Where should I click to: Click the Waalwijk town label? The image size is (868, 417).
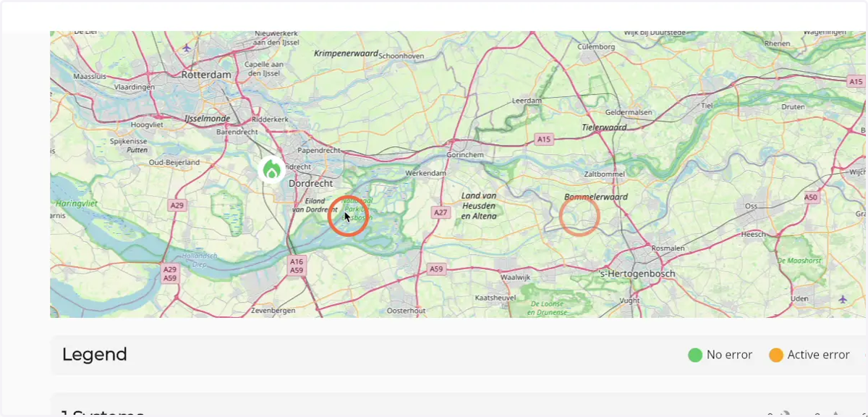(x=516, y=277)
